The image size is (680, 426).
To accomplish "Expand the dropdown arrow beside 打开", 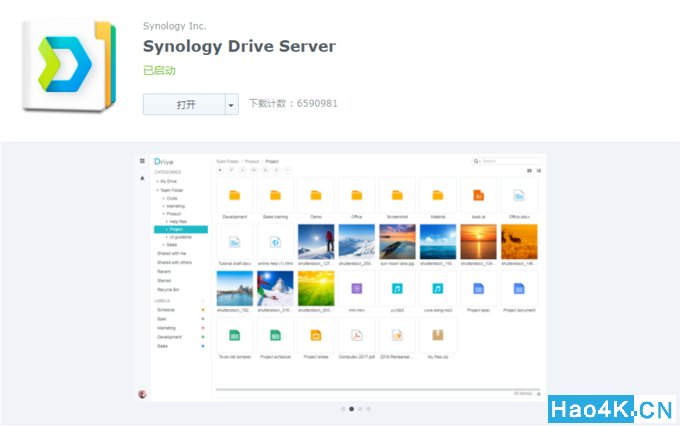I will (232, 105).
